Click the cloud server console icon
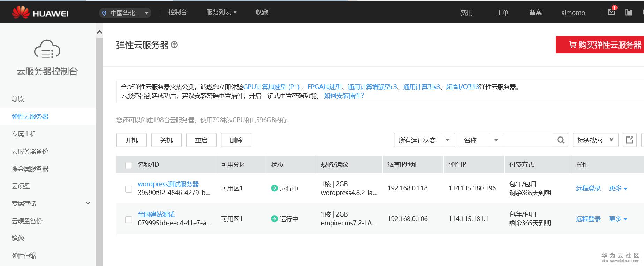Image resolution: width=644 pixels, height=266 pixels. pyautogui.click(x=47, y=49)
